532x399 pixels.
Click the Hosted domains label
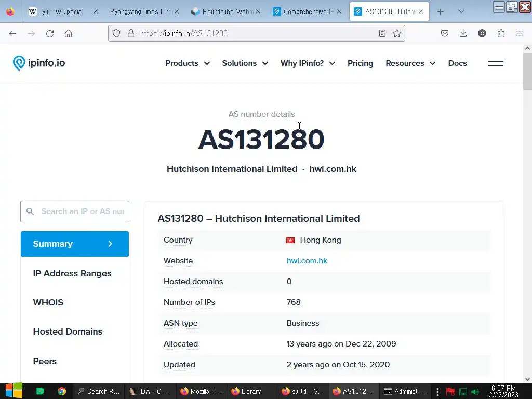coord(193,282)
